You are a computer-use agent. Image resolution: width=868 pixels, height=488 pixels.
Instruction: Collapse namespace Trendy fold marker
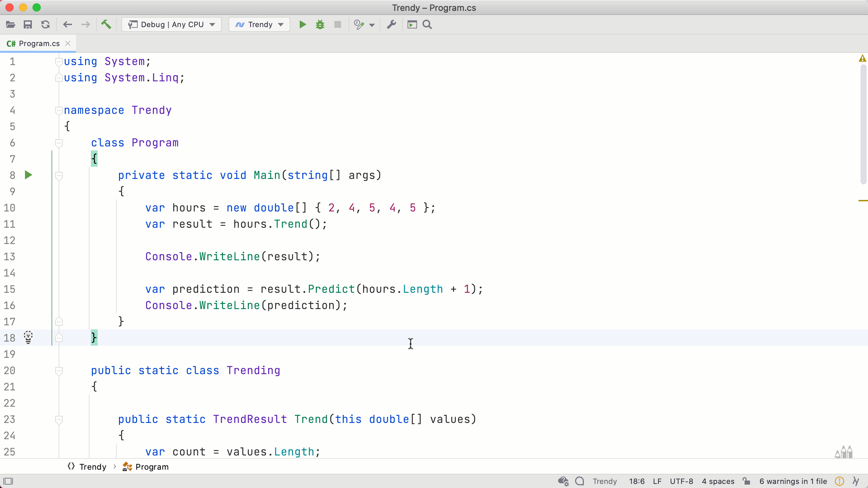[x=59, y=110]
